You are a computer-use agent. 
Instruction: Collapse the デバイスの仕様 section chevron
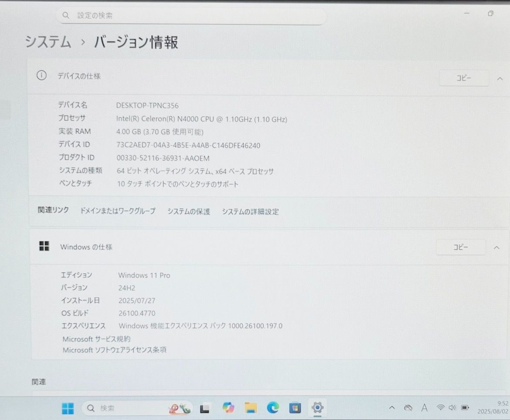500,79
